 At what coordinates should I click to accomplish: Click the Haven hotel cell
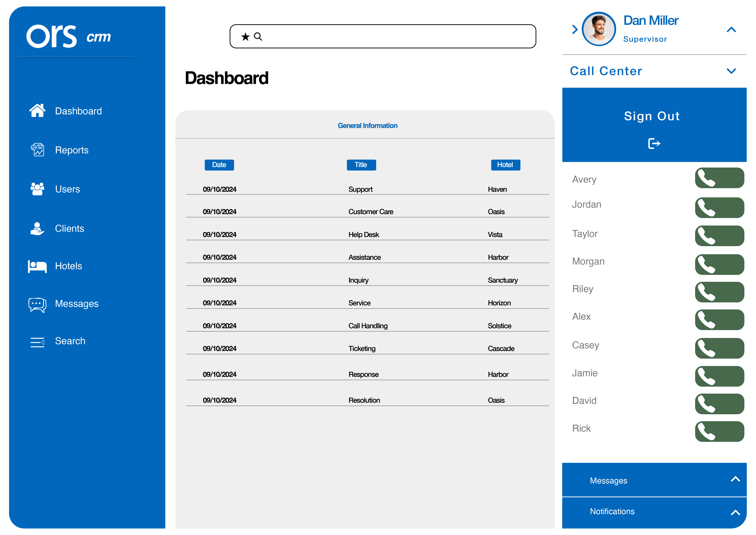497,189
